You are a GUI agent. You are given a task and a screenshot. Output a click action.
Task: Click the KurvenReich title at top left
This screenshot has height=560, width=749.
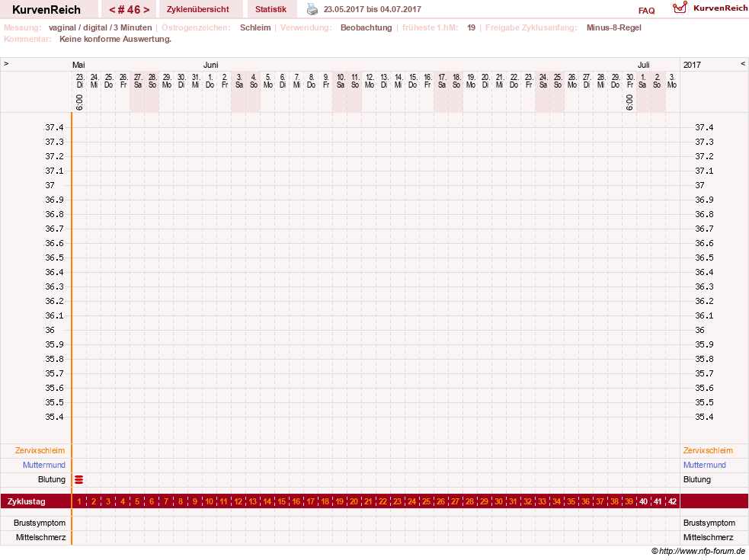[x=46, y=10]
